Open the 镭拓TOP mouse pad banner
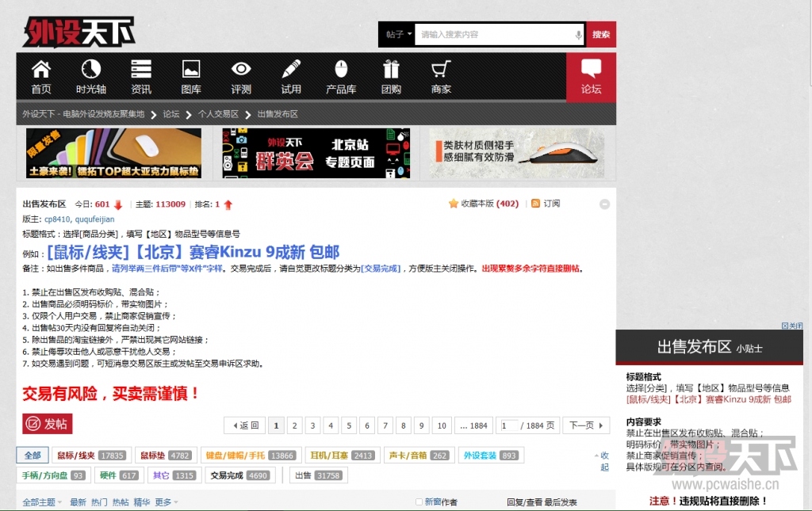Viewport: 812px width, 511px height. click(x=114, y=153)
